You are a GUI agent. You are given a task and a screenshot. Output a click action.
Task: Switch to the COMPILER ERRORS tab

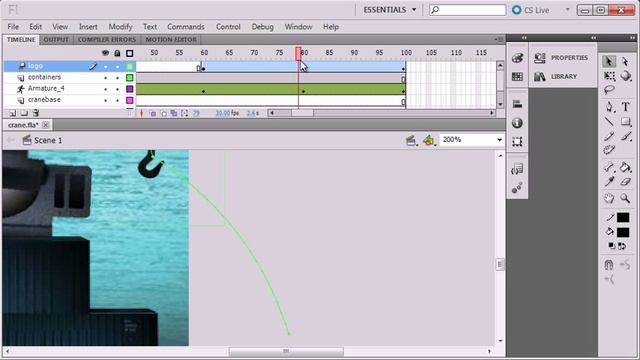click(107, 40)
